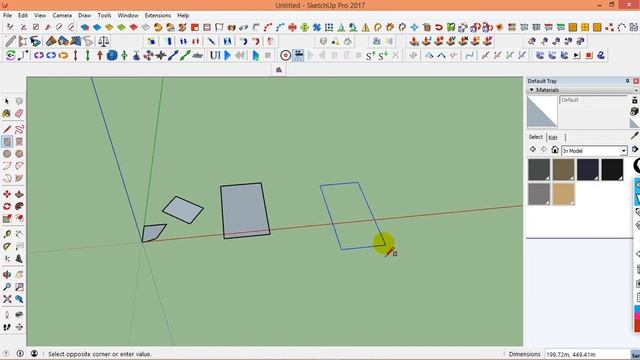This screenshot has height=360, width=640.
Task: Pick the Circle tool
Action: (7, 154)
